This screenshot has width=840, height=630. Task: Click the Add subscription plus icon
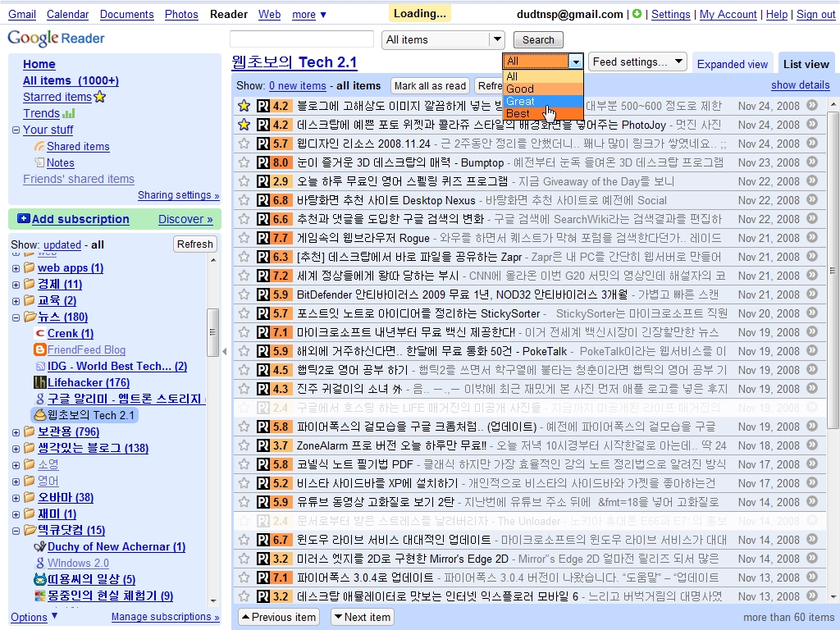pyautogui.click(x=24, y=218)
